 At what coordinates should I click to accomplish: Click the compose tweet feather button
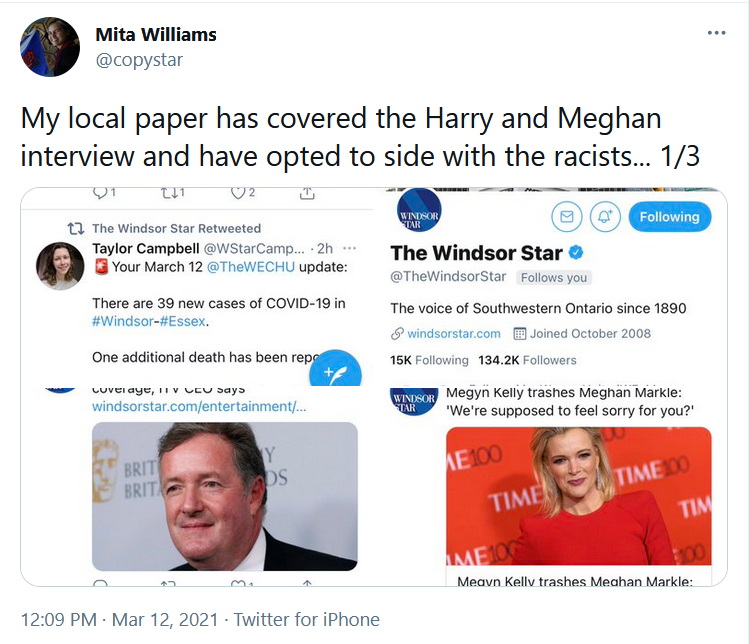pyautogui.click(x=335, y=371)
